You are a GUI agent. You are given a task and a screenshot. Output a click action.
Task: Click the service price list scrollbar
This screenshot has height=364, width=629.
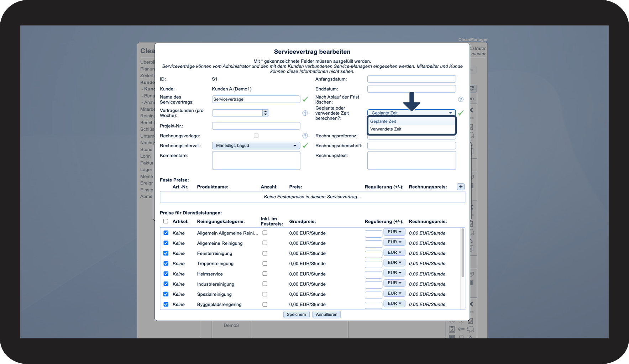pos(462,253)
